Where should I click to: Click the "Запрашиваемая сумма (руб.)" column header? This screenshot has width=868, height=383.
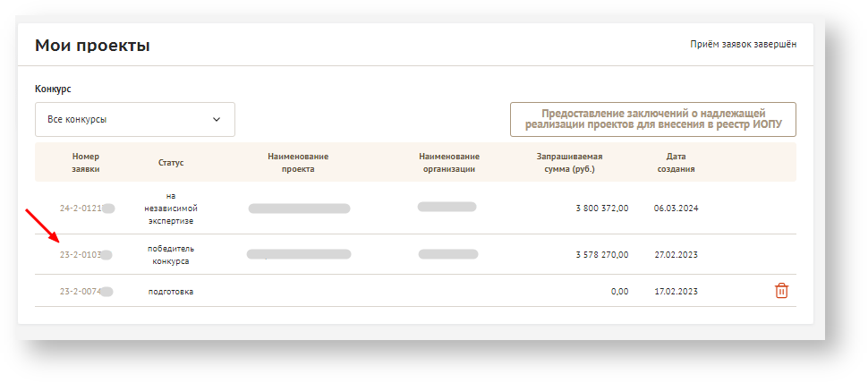point(569,162)
